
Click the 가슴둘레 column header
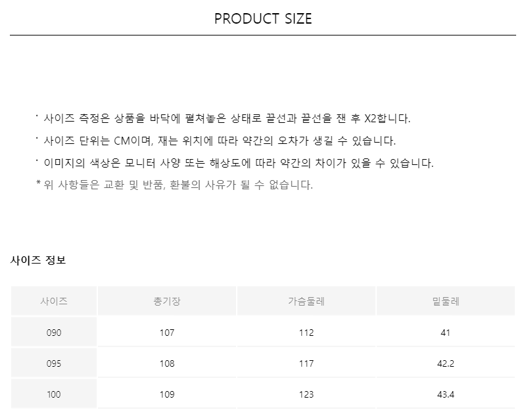pyautogui.click(x=306, y=301)
